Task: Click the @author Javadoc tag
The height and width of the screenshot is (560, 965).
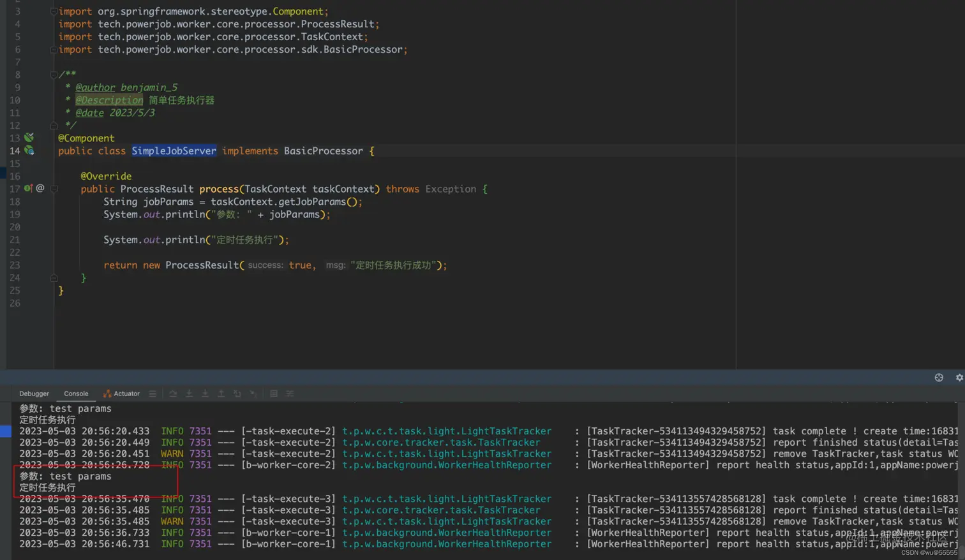Action: tap(96, 87)
